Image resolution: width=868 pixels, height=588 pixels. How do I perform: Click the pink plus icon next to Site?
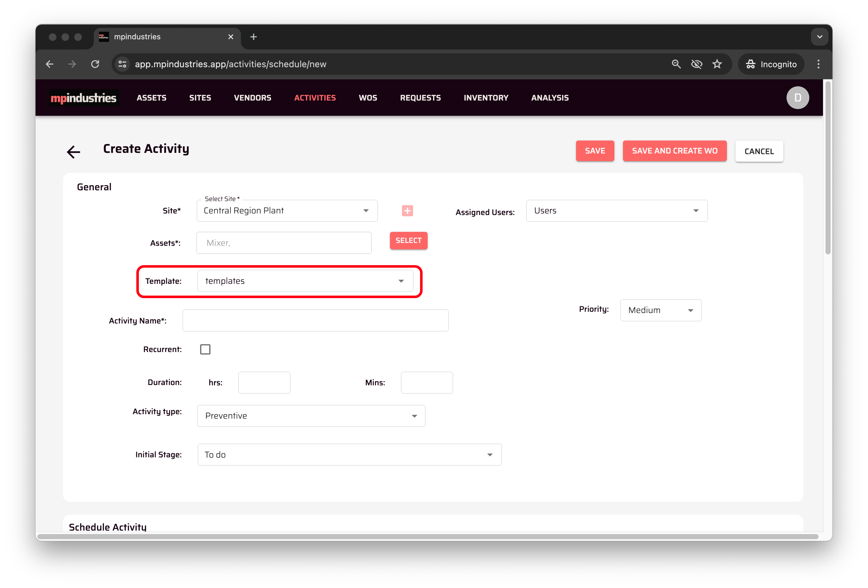click(x=407, y=211)
